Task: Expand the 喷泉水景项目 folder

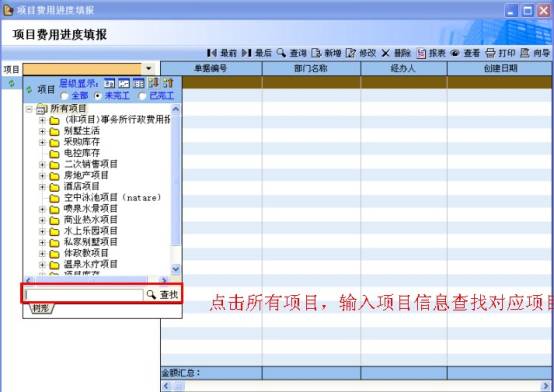Action: (x=42, y=209)
